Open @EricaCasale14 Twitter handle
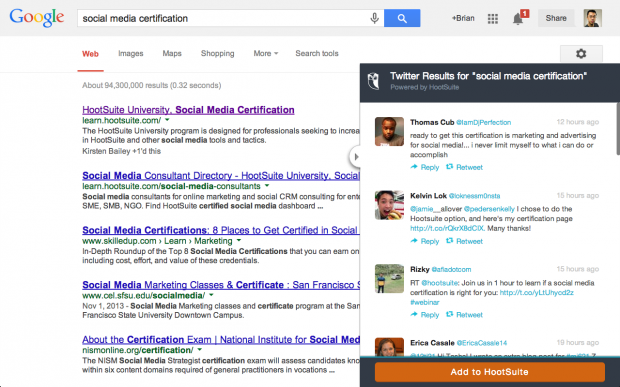The image size is (620, 387). click(482, 343)
